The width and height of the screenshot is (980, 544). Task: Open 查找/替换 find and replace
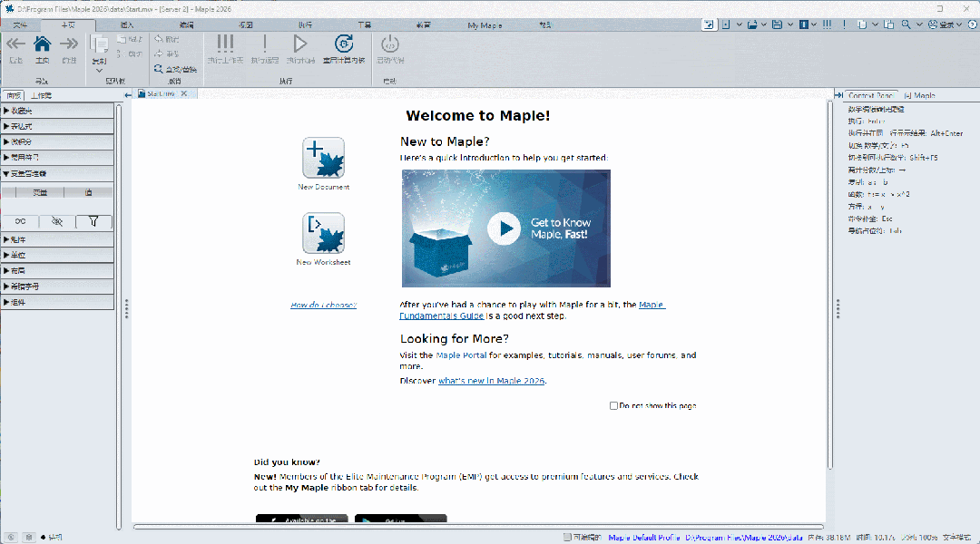coord(175,69)
